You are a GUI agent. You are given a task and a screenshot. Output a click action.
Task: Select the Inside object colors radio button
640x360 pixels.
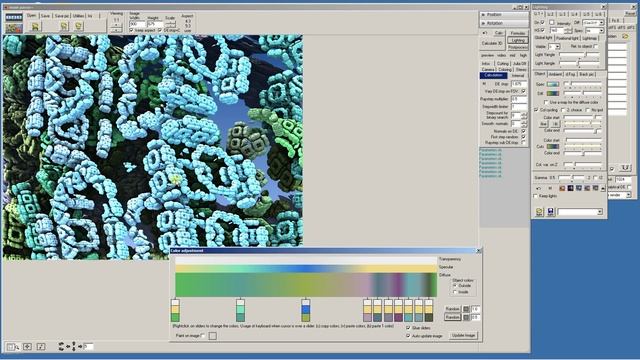(x=455, y=292)
